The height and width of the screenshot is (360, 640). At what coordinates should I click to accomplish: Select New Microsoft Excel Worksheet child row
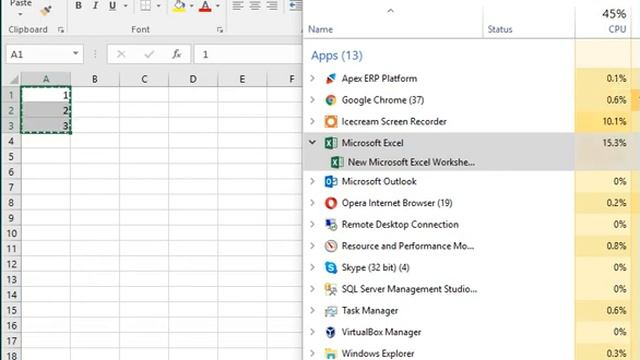coord(439,162)
